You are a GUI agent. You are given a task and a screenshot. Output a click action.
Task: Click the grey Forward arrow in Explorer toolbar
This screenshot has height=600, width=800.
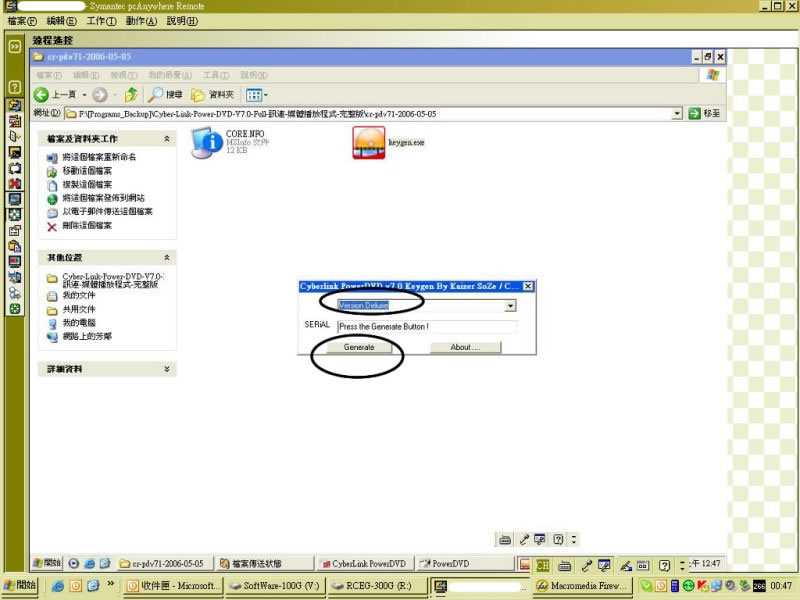(x=100, y=94)
